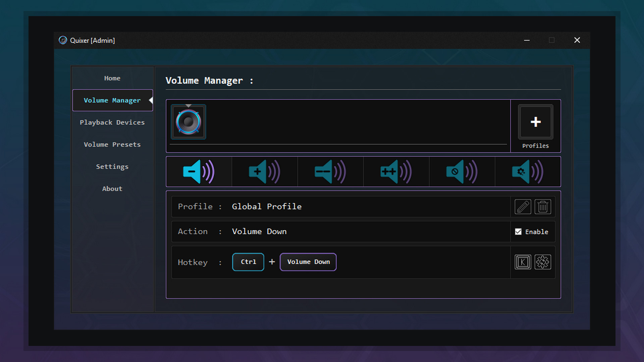The height and width of the screenshot is (362, 644).
Task: Click the Quixer logo in the title bar
Action: tap(63, 40)
